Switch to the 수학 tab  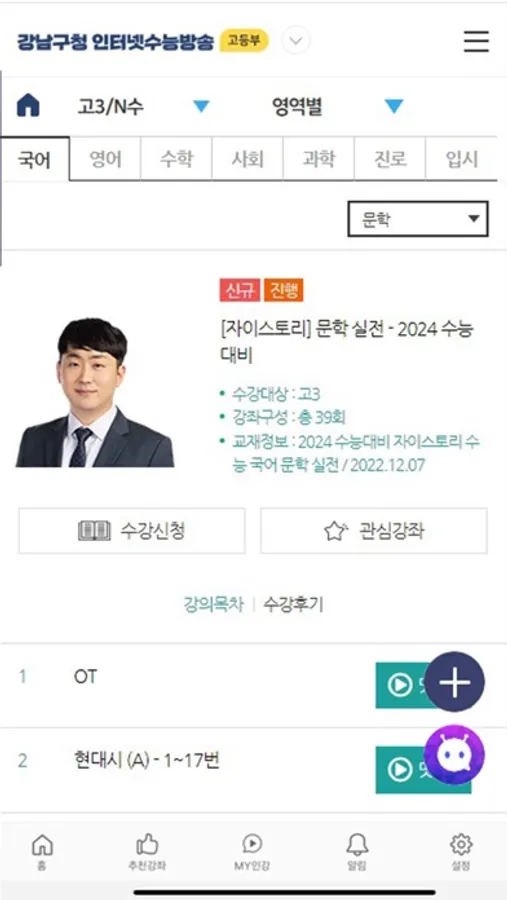(176, 159)
